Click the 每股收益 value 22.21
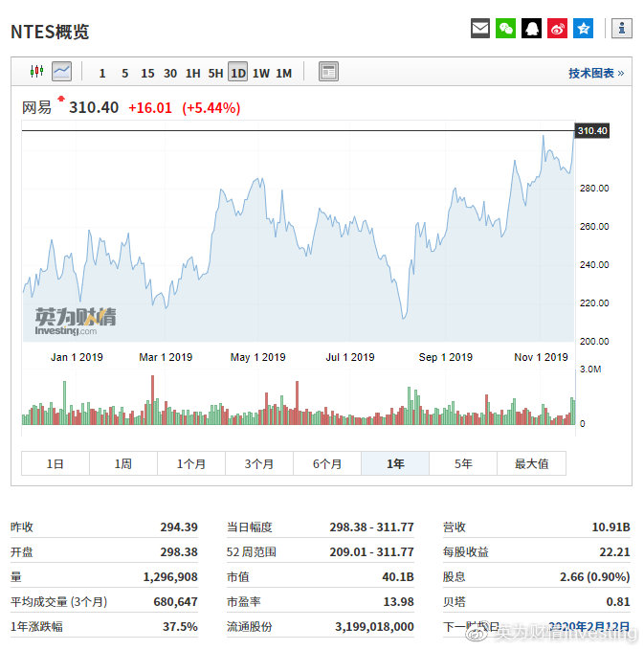644x650 pixels. tap(614, 552)
